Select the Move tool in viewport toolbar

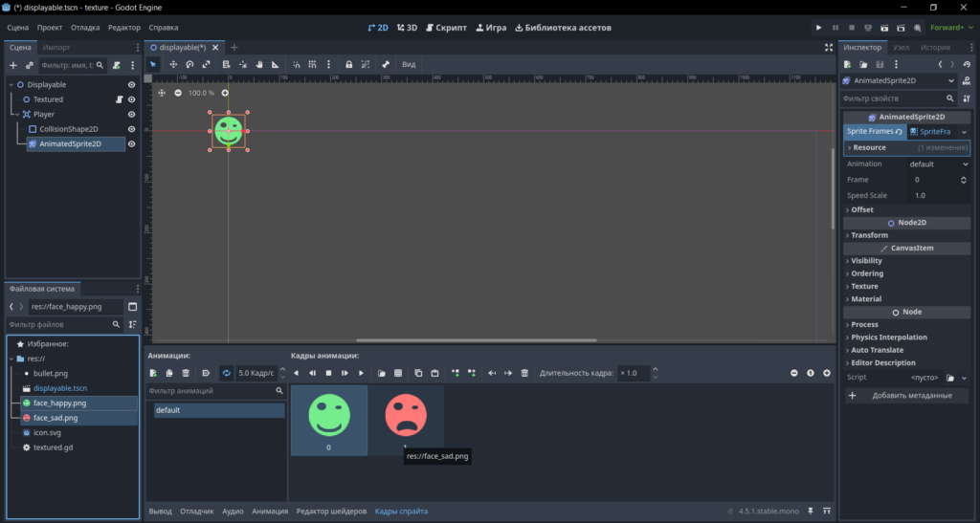tap(173, 64)
